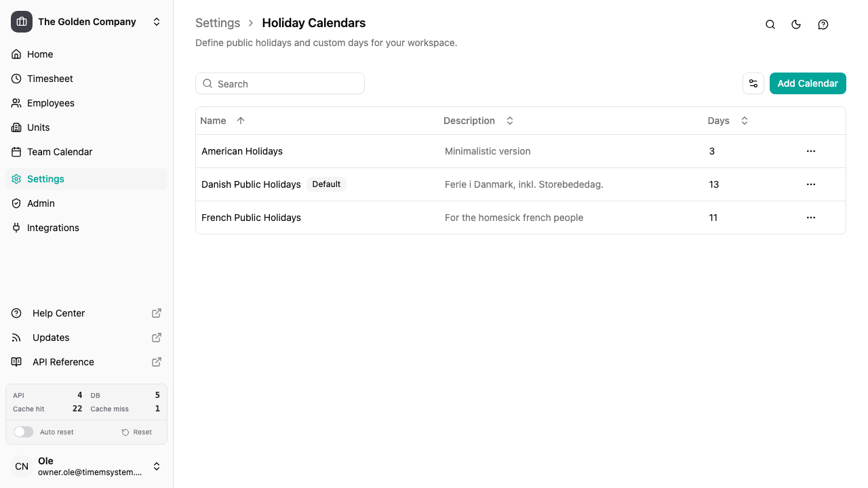Open the Help Center external link
Viewport: 868px width, 488px height.
tap(58, 313)
